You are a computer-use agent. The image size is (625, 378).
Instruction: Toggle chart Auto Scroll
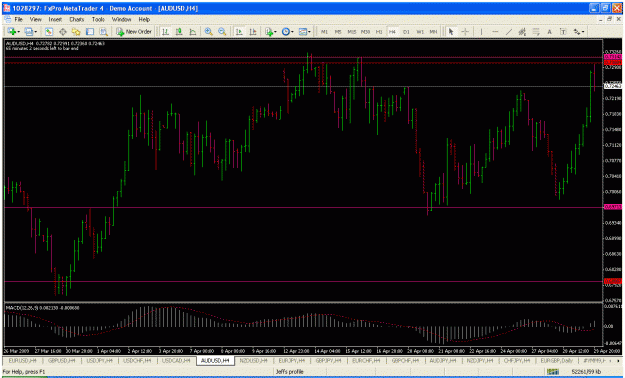point(239,32)
